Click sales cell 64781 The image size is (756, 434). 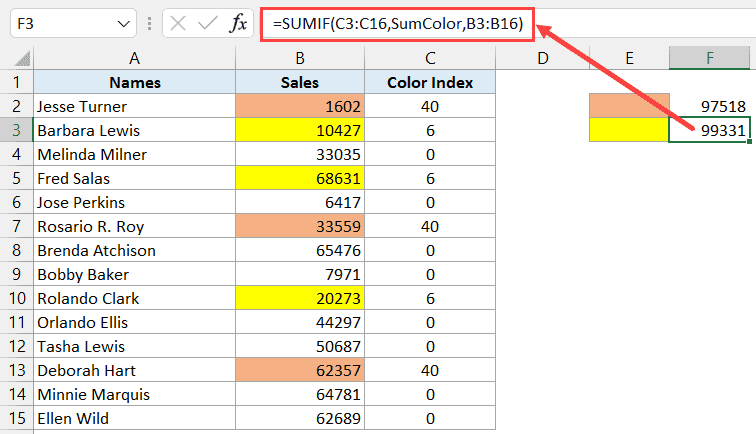pyautogui.click(x=300, y=394)
